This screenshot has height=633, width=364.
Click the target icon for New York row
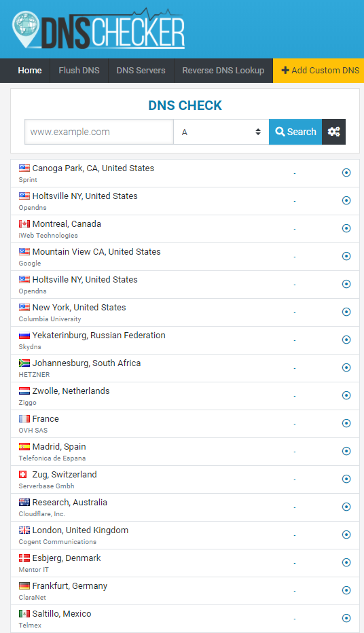[346, 312]
